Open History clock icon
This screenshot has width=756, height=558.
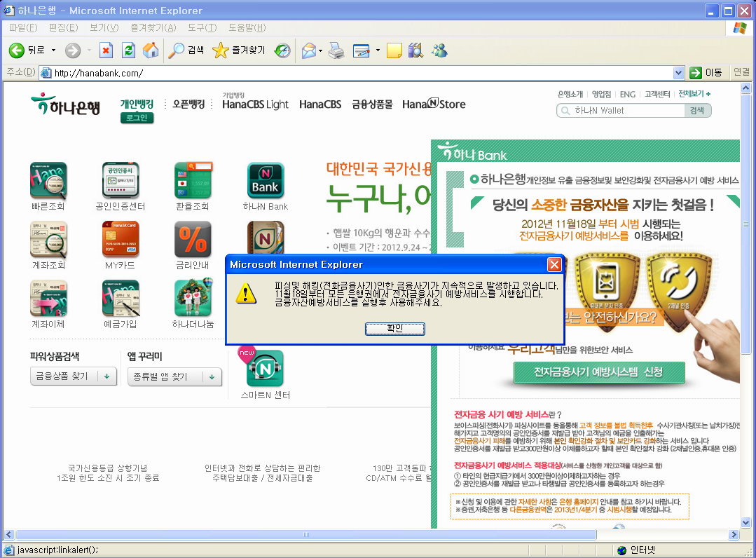(x=282, y=50)
